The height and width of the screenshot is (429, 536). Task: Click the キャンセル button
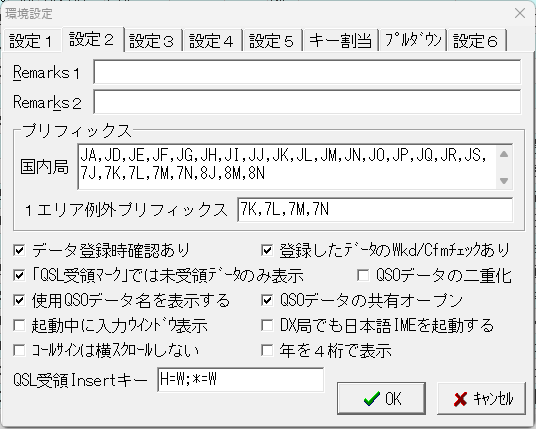[x=481, y=399]
